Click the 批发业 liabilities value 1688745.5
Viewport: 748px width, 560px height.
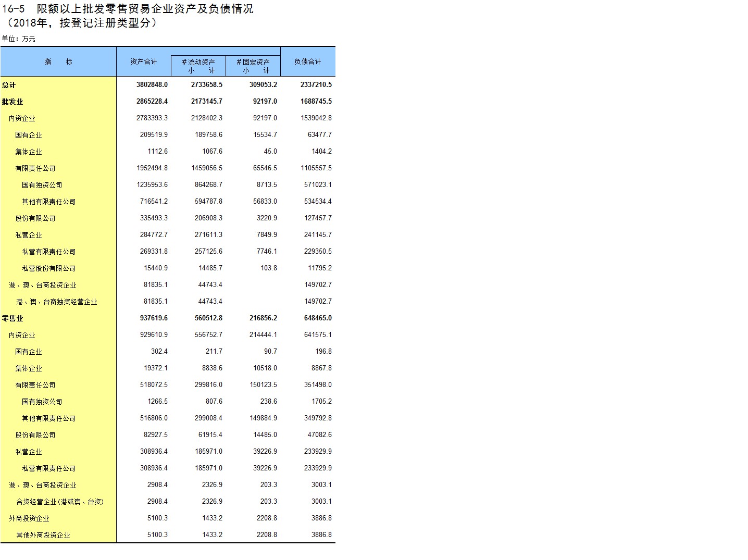(x=316, y=101)
